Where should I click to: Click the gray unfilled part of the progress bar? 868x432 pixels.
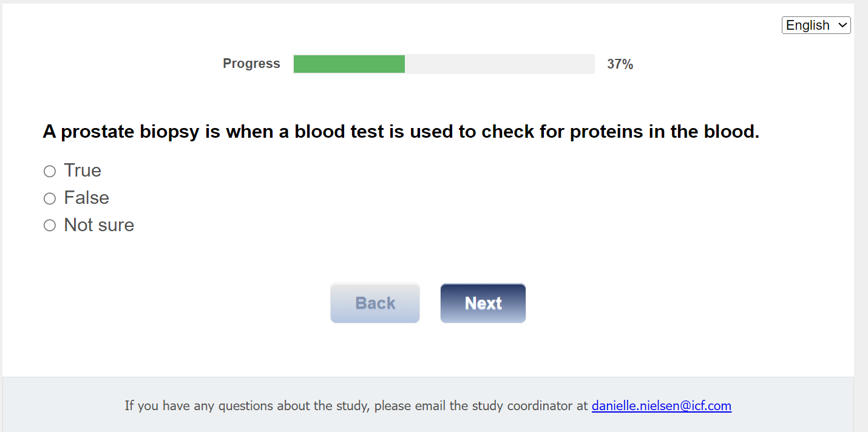pyautogui.click(x=499, y=64)
